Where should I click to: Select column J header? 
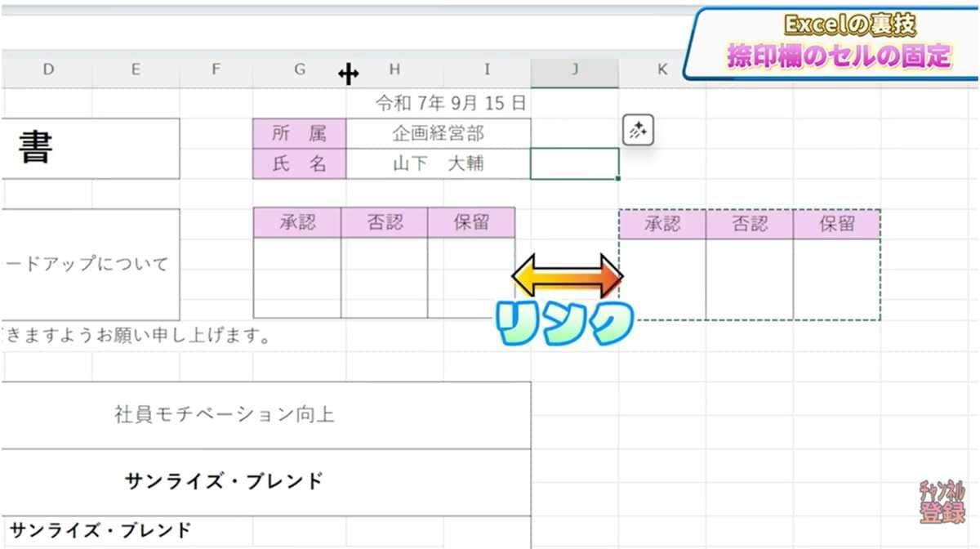pyautogui.click(x=574, y=71)
